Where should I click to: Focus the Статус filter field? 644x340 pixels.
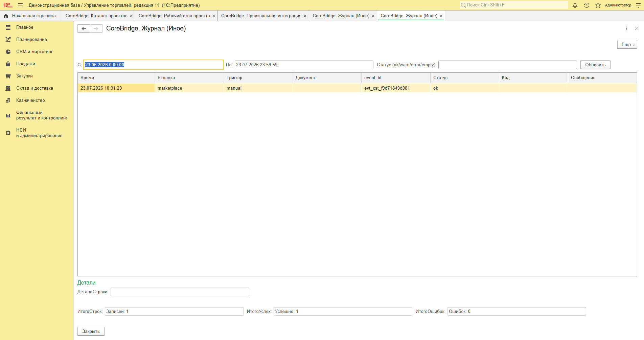[x=507, y=65]
